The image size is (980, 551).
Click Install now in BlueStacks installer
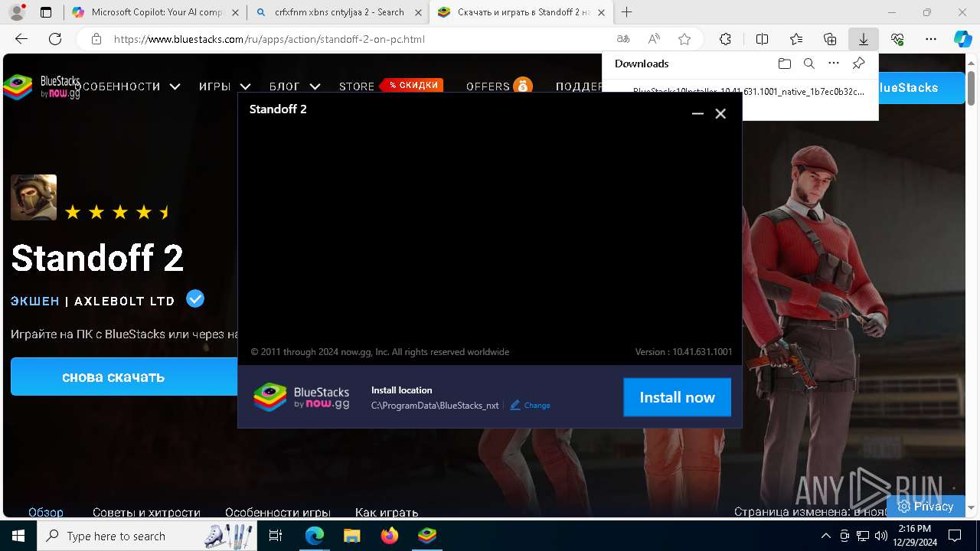pos(677,397)
